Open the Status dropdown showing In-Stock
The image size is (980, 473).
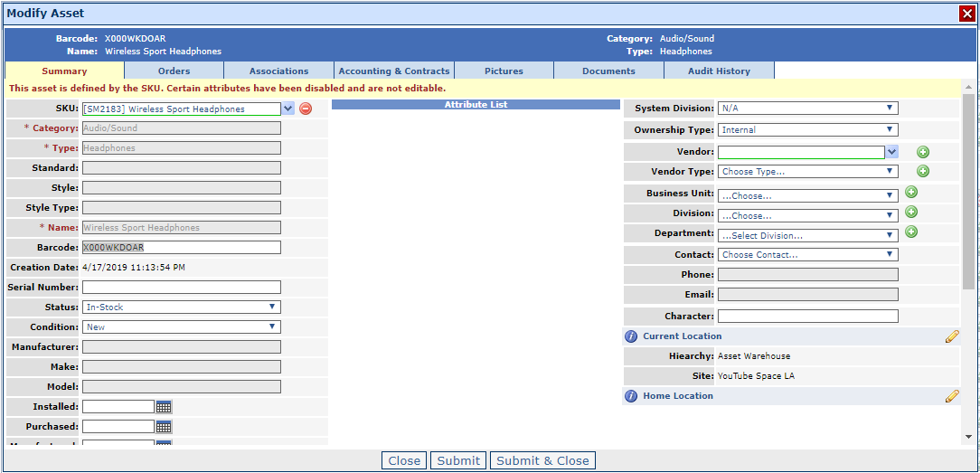click(x=181, y=307)
